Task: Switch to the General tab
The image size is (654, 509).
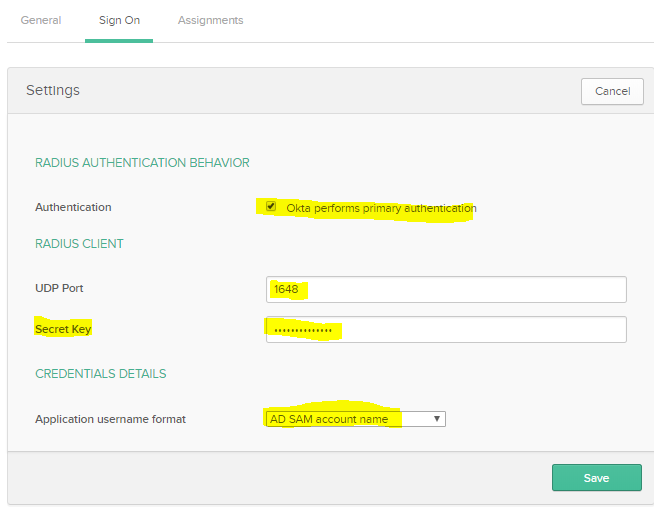Action: coord(40,20)
